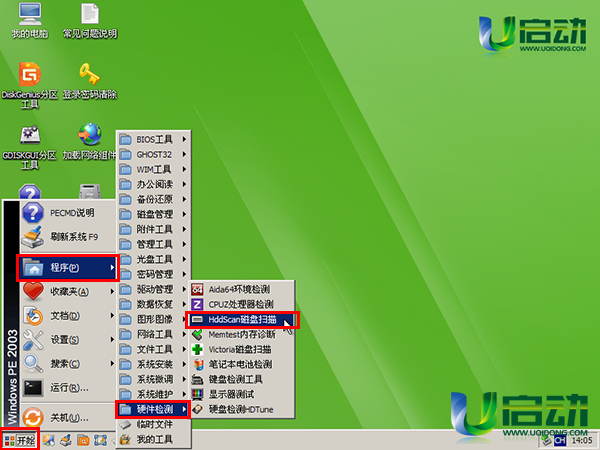This screenshot has height=450, width=600.
Task: Open the 系统安装 folder
Action: point(153,364)
